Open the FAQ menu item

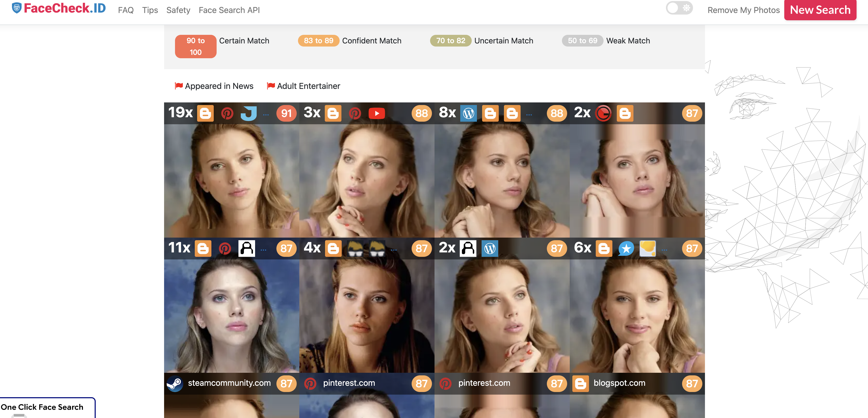click(126, 10)
